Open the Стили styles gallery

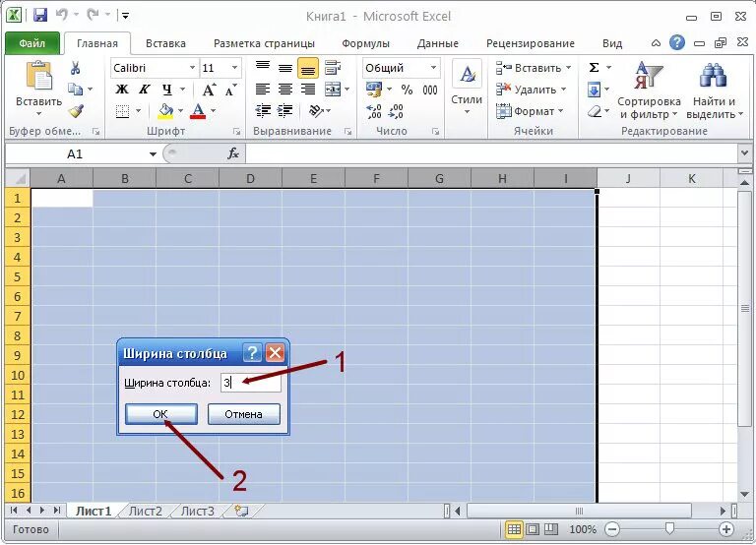(x=467, y=90)
